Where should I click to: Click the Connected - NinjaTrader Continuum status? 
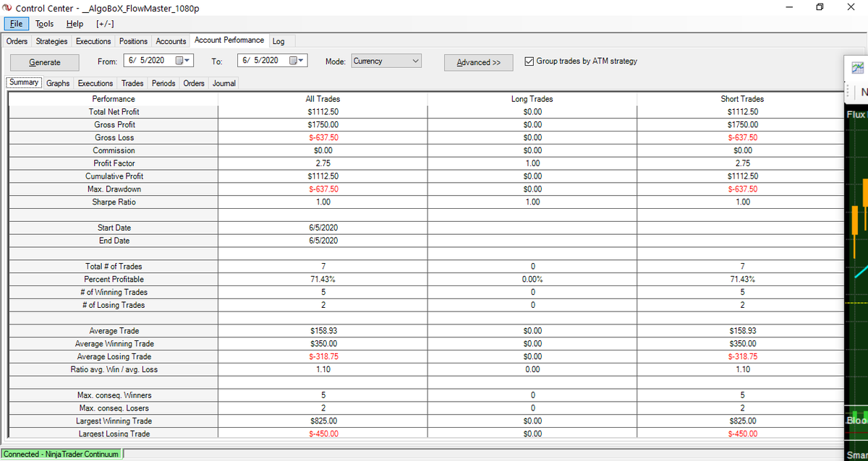point(62,454)
